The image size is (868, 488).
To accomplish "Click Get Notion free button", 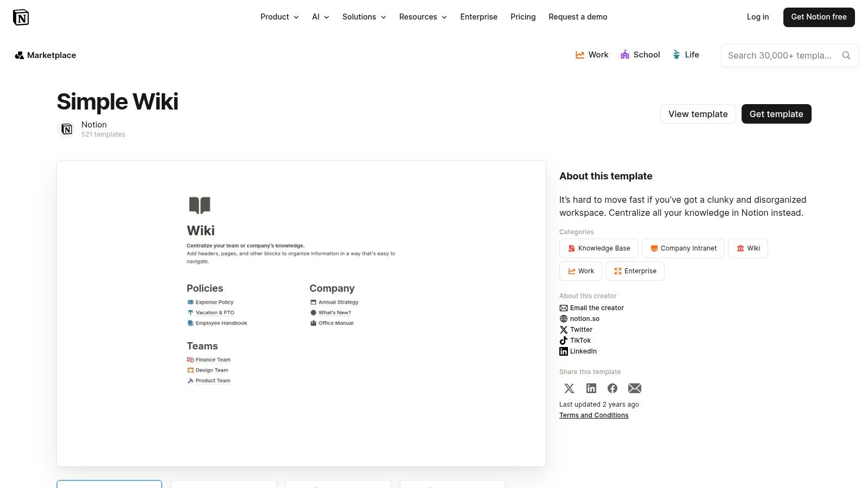I will 819,17.
